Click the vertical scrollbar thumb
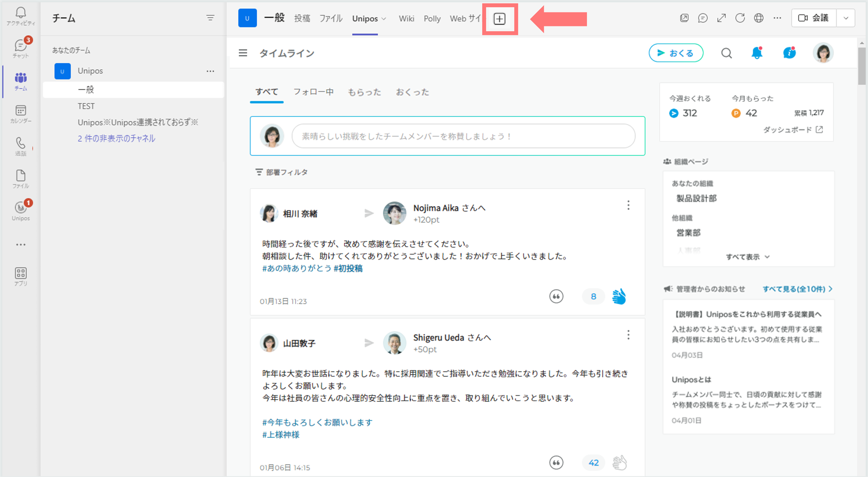The image size is (868, 477). tap(862, 66)
